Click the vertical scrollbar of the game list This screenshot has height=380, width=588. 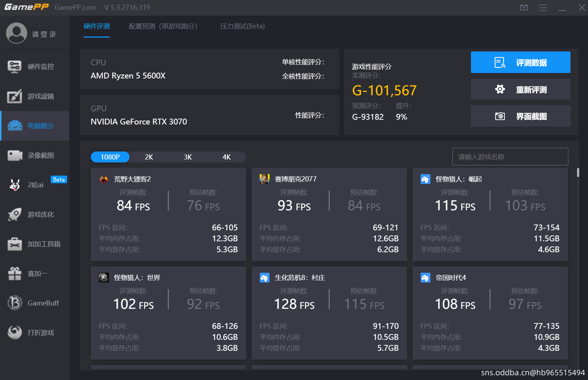[x=578, y=172]
